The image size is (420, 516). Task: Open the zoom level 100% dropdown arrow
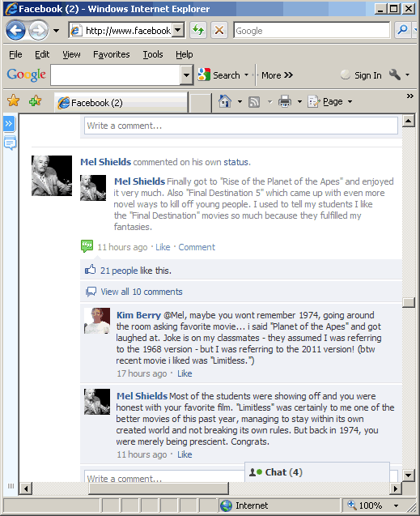(396, 505)
